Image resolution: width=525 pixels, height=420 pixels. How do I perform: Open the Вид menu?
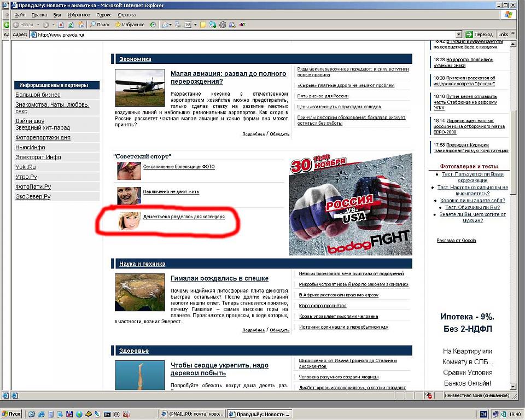(57, 15)
